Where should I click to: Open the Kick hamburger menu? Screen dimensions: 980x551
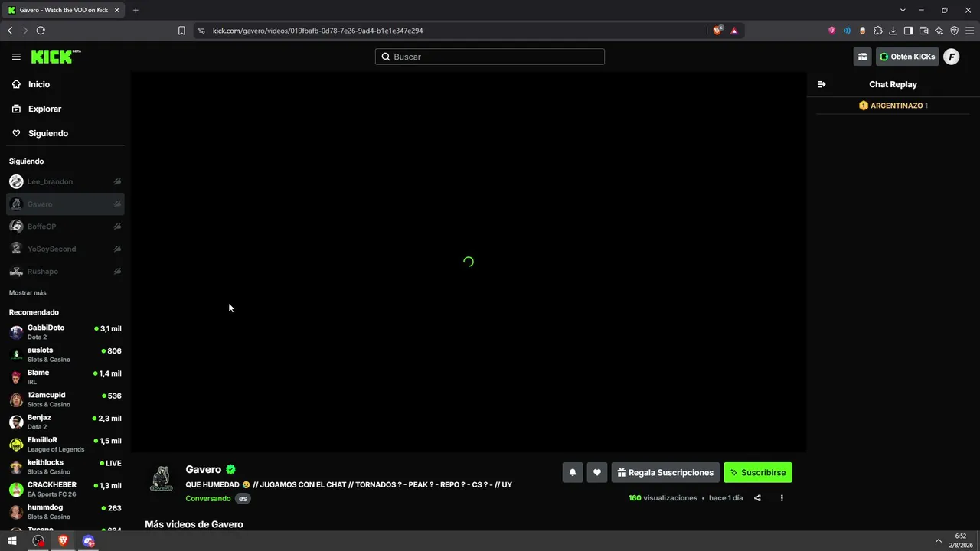16,57
